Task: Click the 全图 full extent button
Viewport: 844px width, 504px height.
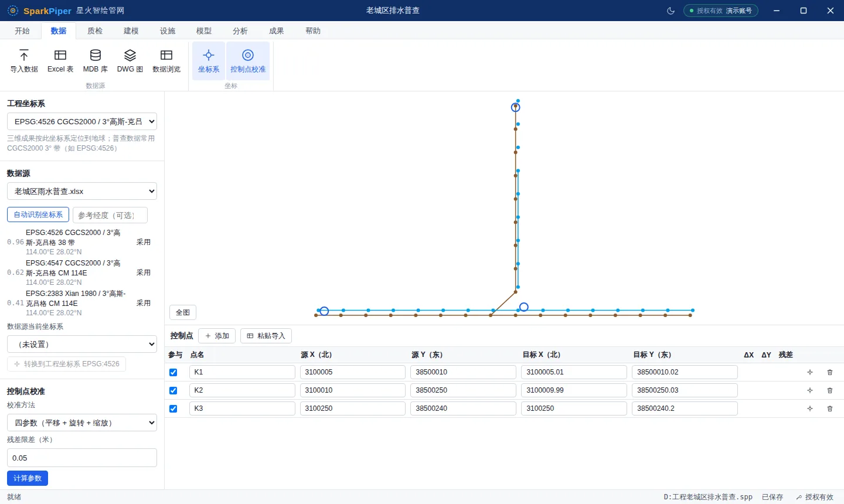Action: coord(183,312)
